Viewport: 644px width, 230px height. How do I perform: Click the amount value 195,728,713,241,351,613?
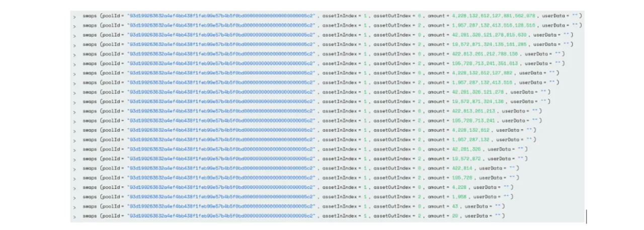coord(484,63)
